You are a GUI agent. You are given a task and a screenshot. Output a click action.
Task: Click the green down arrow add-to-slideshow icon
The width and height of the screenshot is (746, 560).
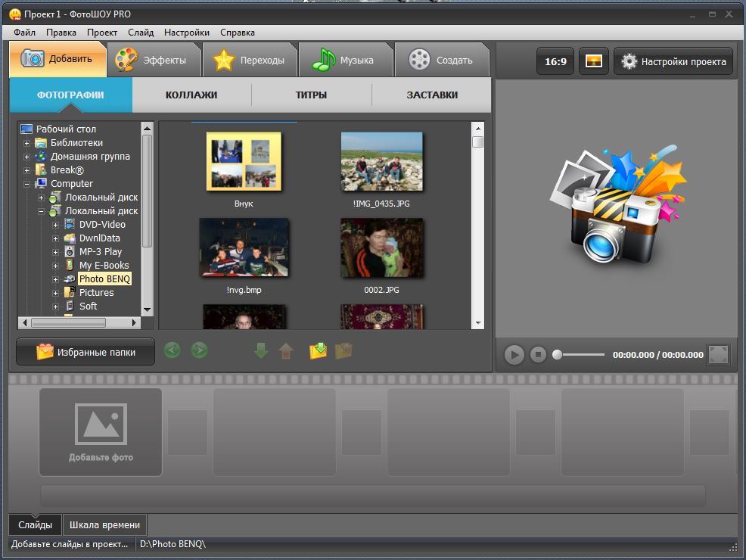tap(261, 351)
